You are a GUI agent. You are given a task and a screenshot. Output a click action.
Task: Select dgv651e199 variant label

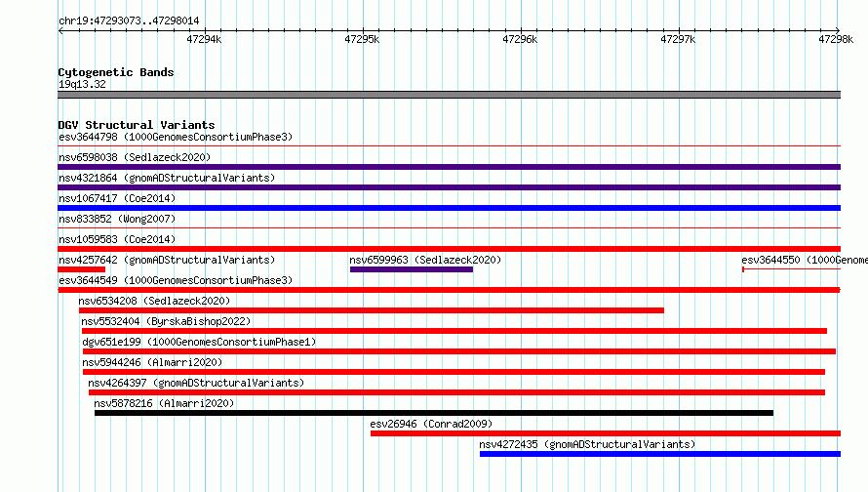tap(199, 342)
